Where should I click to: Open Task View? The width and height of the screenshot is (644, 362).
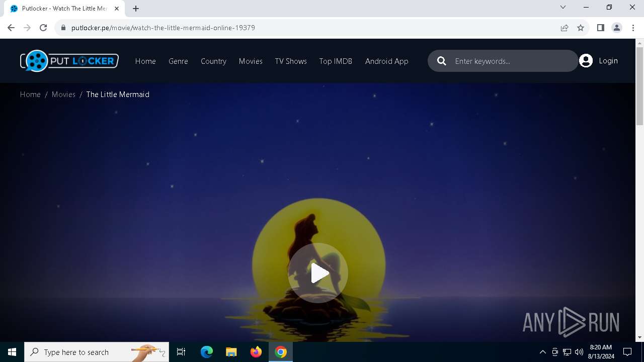pos(181,352)
